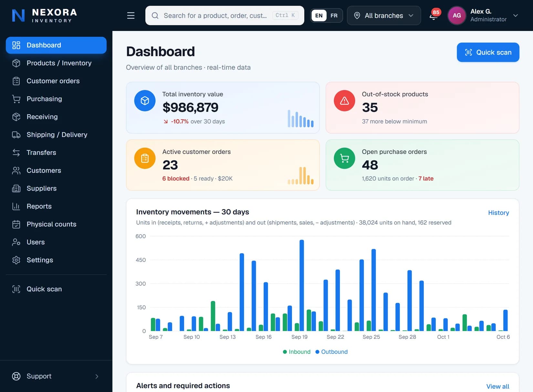Click the Open purchase orders count 48
The height and width of the screenshot is (392, 533).
pos(370,165)
